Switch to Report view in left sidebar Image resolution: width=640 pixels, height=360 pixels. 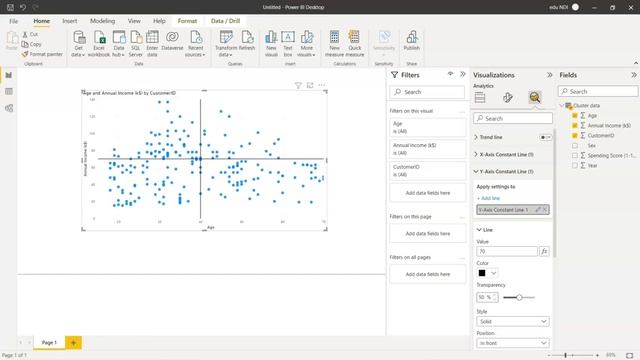(x=9, y=75)
